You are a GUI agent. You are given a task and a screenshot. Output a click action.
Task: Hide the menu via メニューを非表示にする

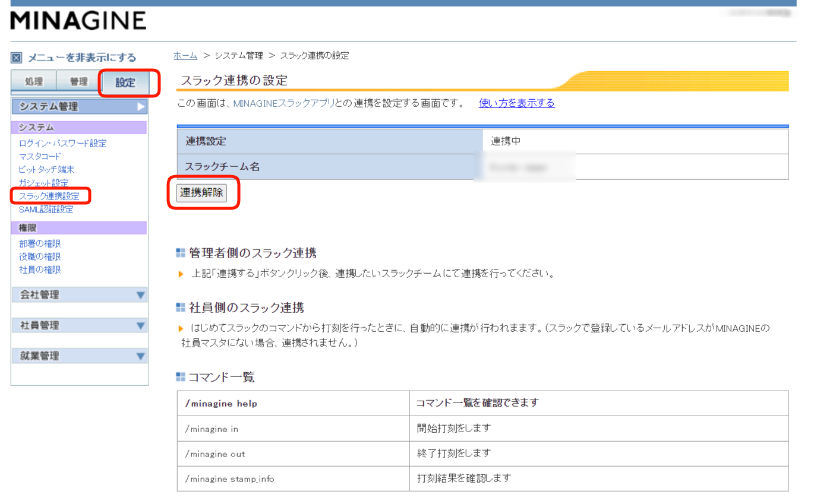pyautogui.click(x=82, y=58)
